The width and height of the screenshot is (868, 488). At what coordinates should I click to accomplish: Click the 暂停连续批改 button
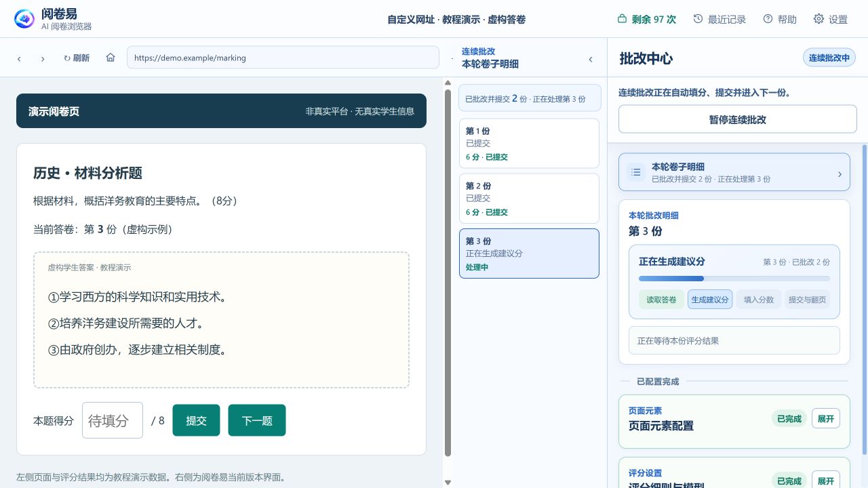[738, 119]
